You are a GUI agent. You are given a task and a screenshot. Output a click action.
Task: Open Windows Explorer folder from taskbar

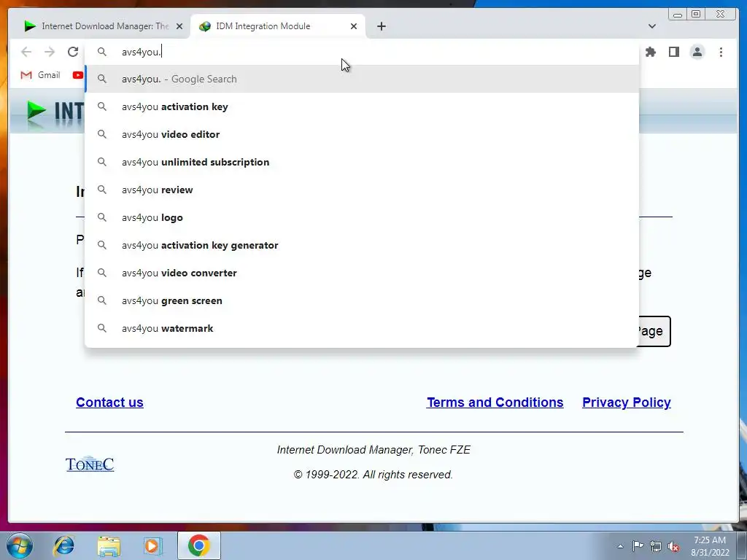[x=109, y=545]
